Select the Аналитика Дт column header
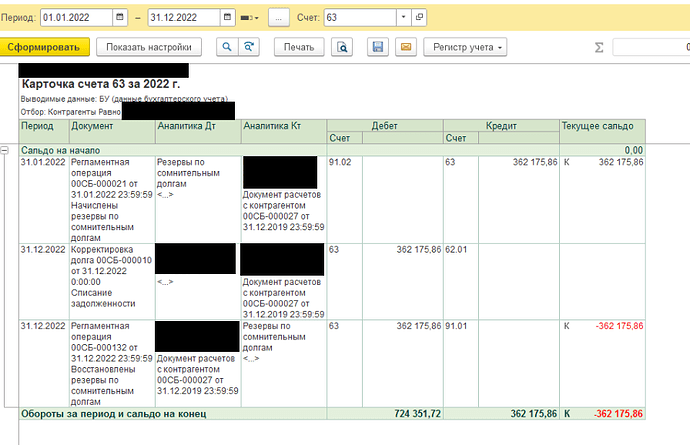The height and width of the screenshot is (445, 690). click(198, 131)
